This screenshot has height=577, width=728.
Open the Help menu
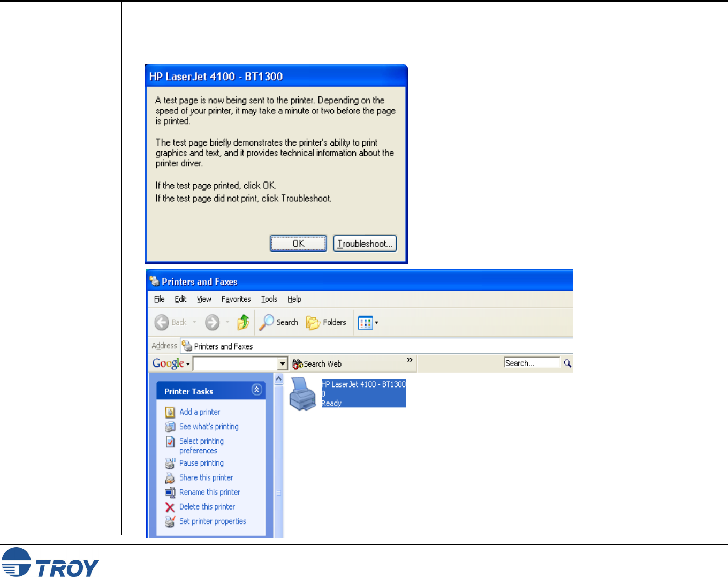[x=294, y=299]
